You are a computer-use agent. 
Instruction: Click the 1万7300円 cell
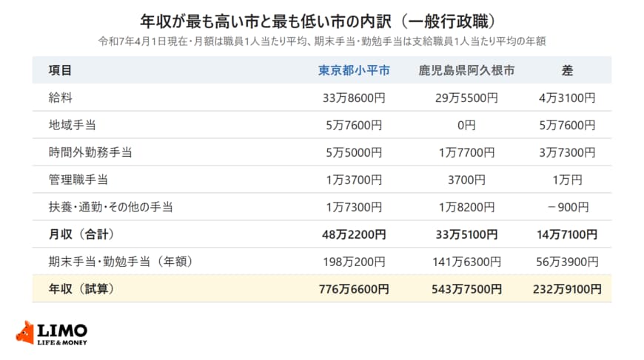click(x=354, y=207)
